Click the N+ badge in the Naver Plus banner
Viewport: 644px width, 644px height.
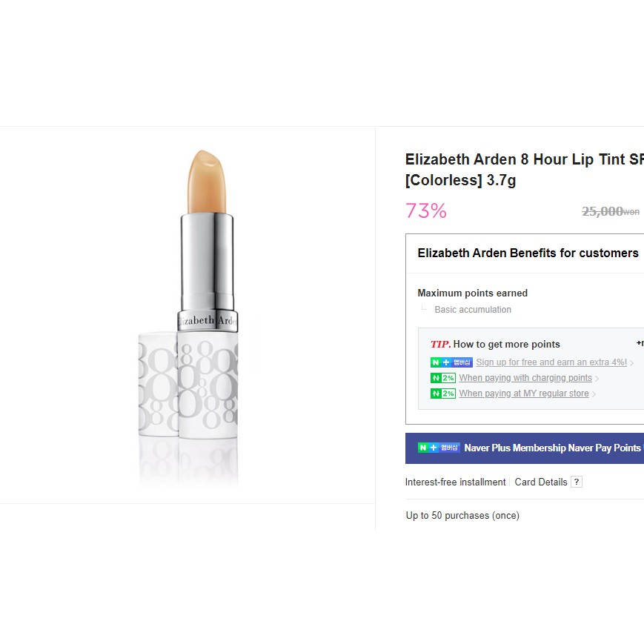point(439,448)
